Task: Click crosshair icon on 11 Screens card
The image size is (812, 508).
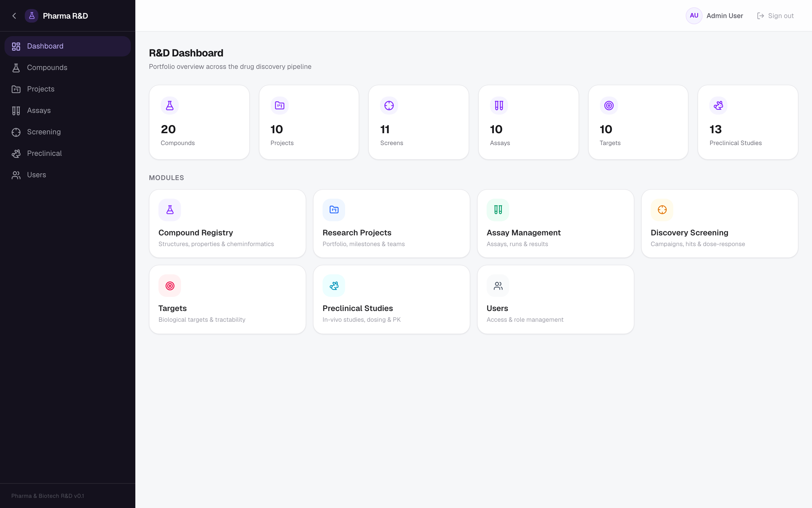Action: 389,106
